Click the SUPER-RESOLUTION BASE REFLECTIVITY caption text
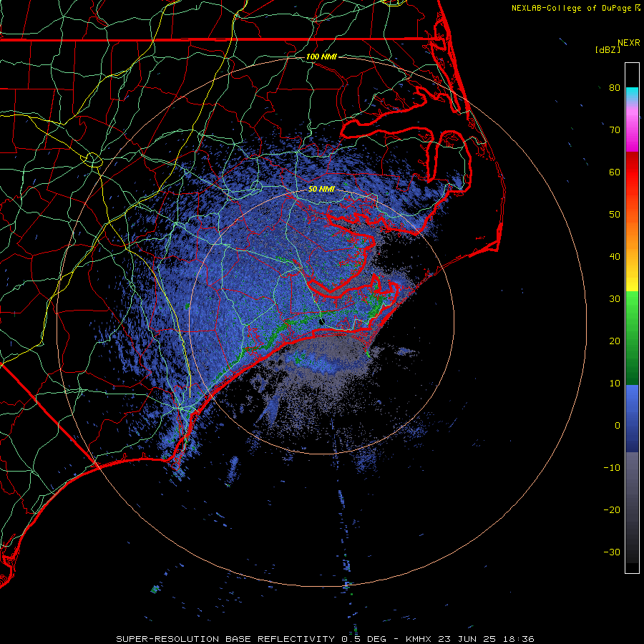Image resolution: width=644 pixels, height=644 pixels. (226, 639)
